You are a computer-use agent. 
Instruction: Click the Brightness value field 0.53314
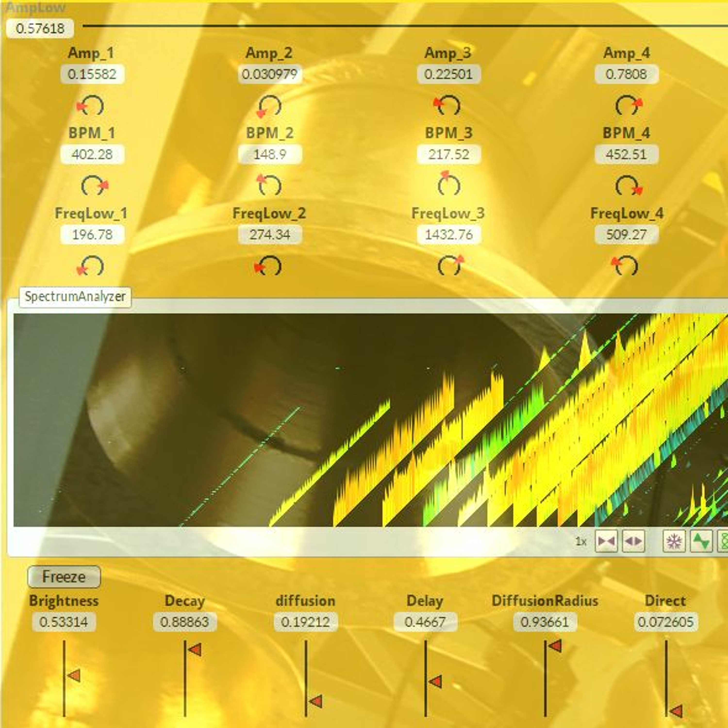click(x=64, y=622)
